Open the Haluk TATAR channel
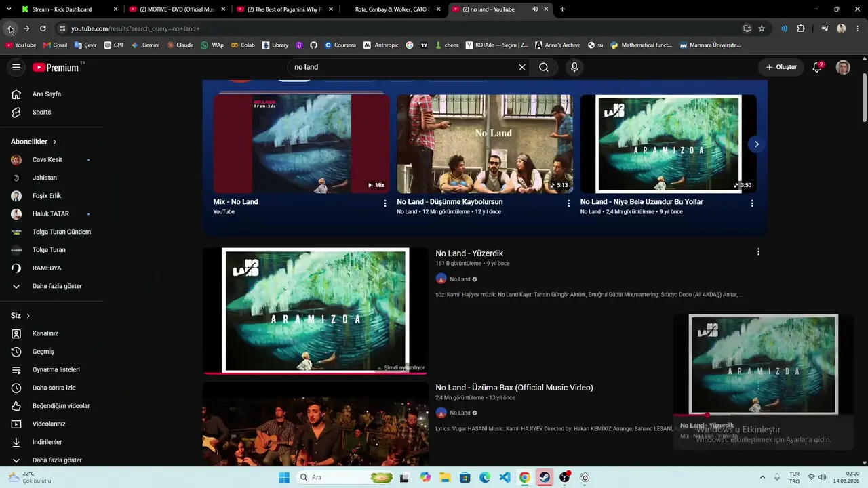Image resolution: width=868 pixels, height=488 pixels. (52, 214)
